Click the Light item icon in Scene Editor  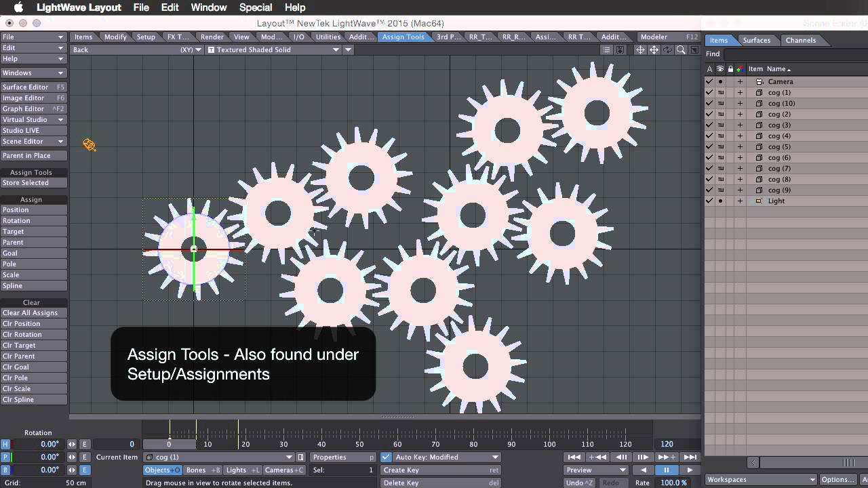coord(759,201)
